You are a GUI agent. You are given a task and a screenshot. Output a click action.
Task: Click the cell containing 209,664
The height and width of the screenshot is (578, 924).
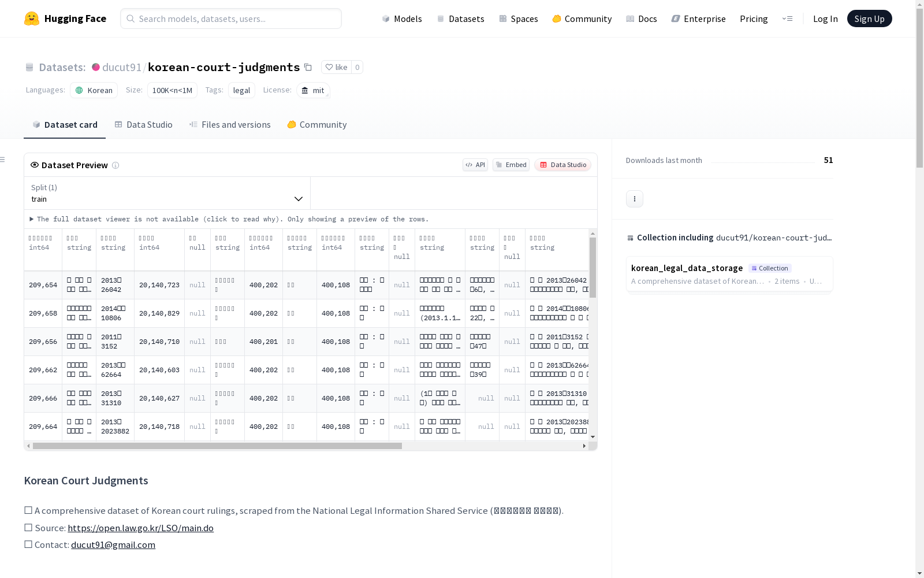point(43,427)
